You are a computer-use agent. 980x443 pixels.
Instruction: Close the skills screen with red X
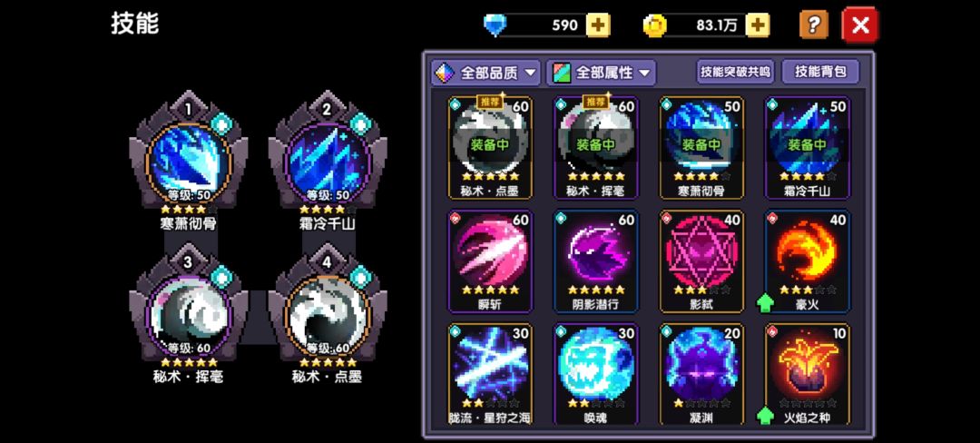click(x=860, y=25)
